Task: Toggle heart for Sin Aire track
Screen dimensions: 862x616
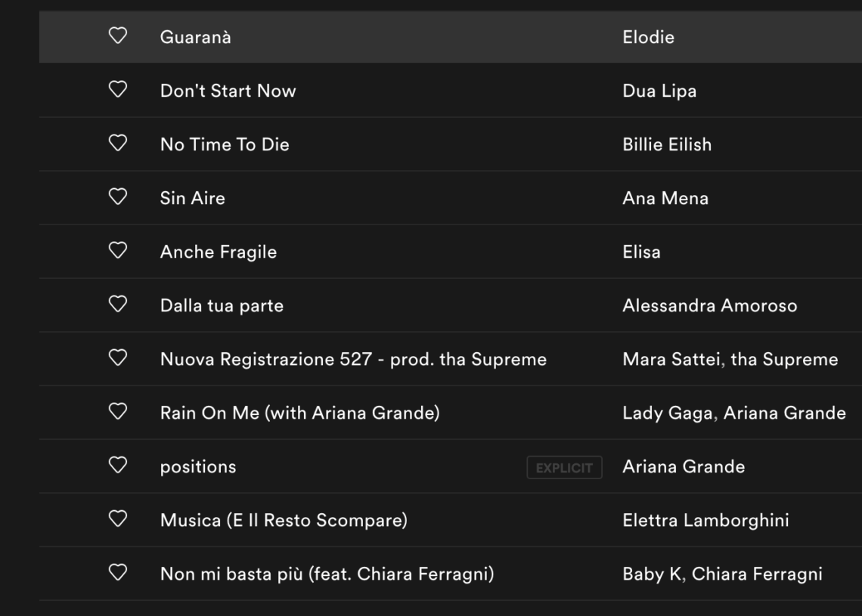Action: click(116, 197)
